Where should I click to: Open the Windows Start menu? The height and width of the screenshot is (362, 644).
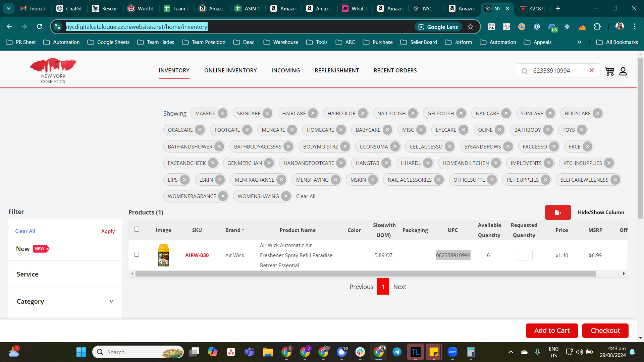point(81,352)
